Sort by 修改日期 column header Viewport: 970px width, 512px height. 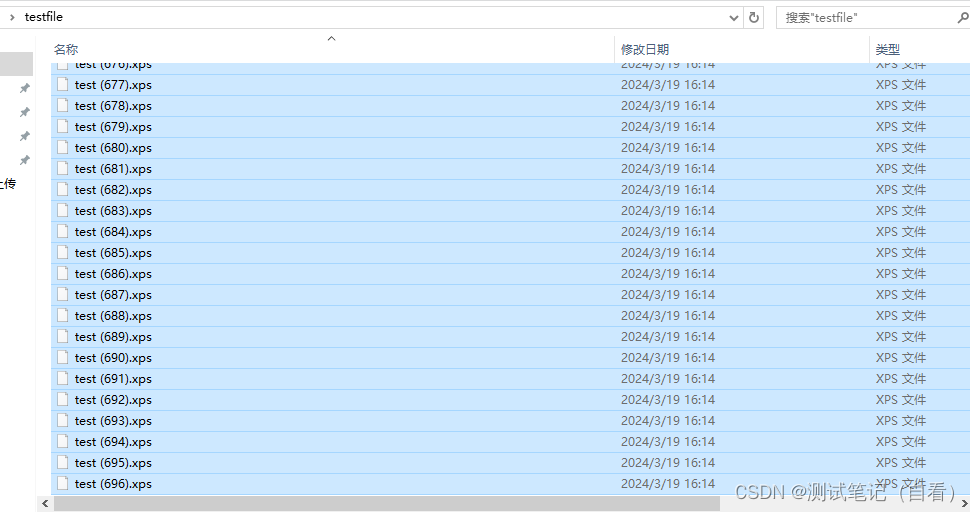click(645, 49)
